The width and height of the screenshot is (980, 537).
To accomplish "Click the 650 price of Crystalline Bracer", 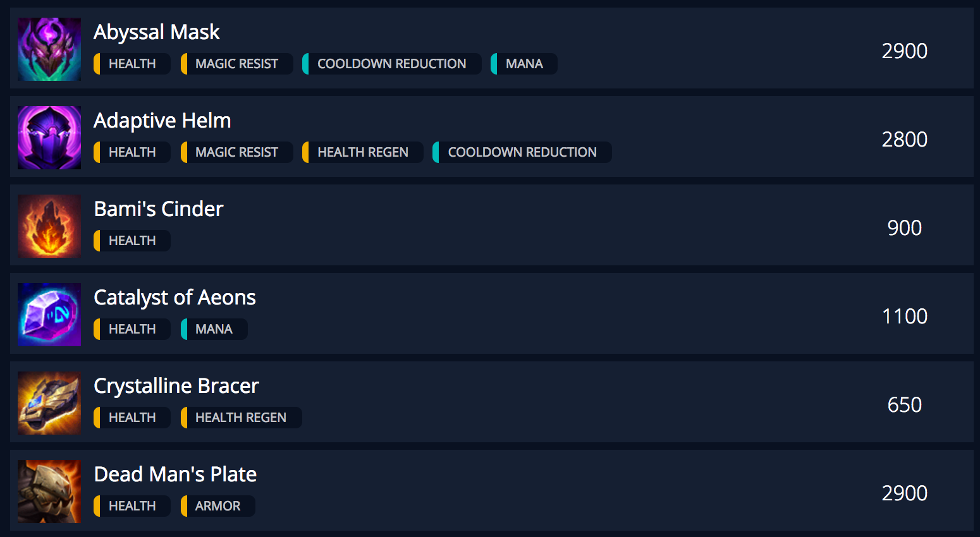I will point(905,404).
